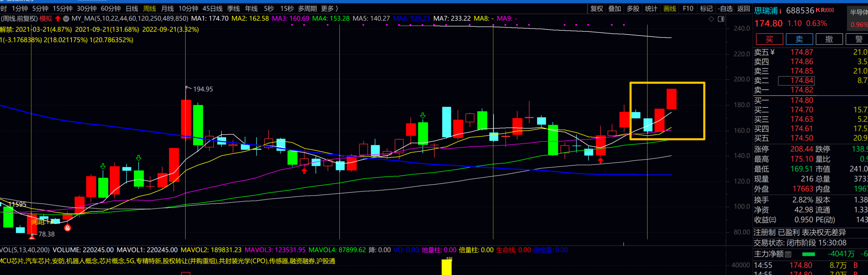Switch to 月线 monthly chart period
The image size is (868, 275).
coord(167,9)
